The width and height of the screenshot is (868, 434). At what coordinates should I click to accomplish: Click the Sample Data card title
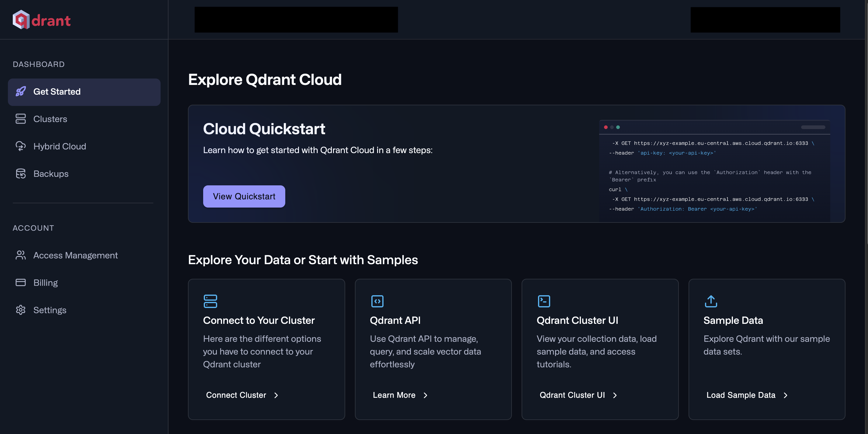733,320
